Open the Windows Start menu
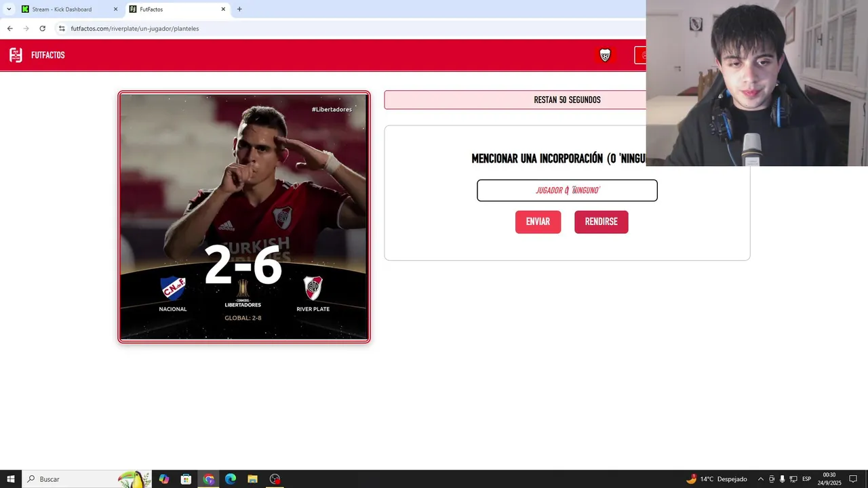Image resolution: width=868 pixels, height=488 pixels. pos(11,479)
